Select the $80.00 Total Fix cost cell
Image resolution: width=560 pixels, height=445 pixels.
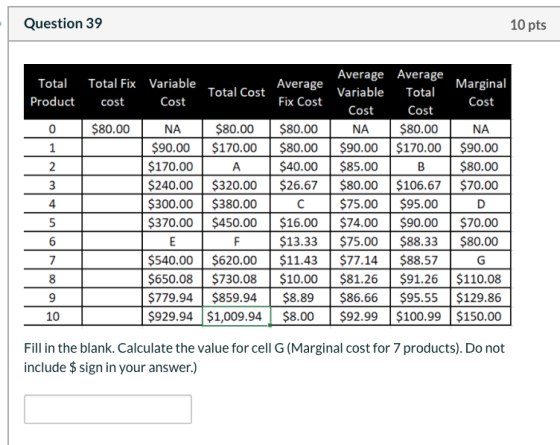(112, 129)
